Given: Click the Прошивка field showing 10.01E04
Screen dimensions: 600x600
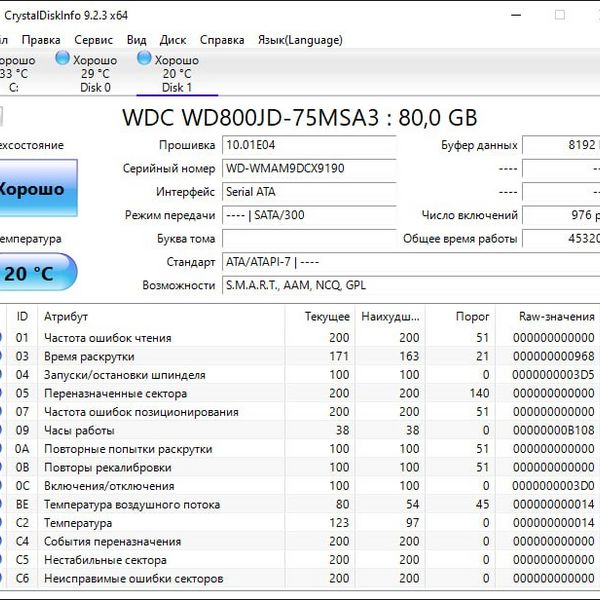Looking at the screenshot, I should click(309, 145).
